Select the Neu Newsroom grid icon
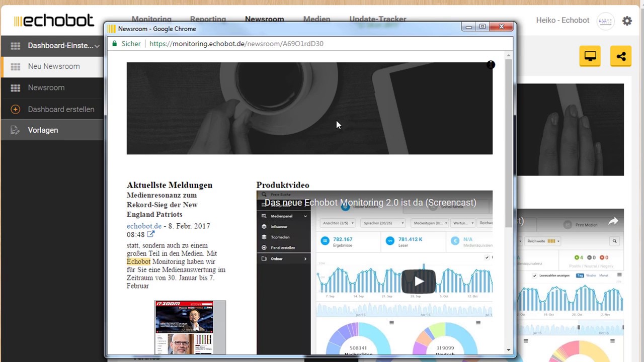 16,66
